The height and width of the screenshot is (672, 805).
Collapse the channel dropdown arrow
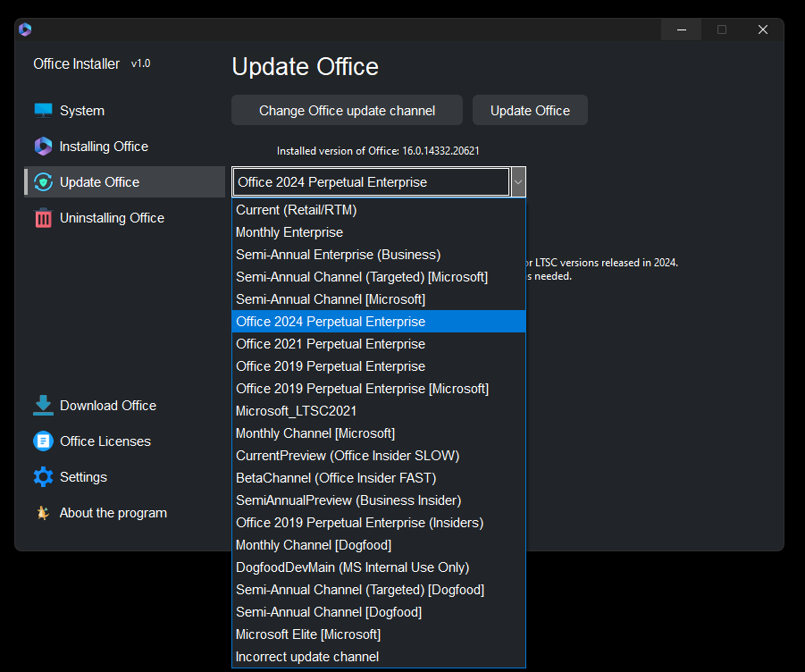click(x=518, y=182)
